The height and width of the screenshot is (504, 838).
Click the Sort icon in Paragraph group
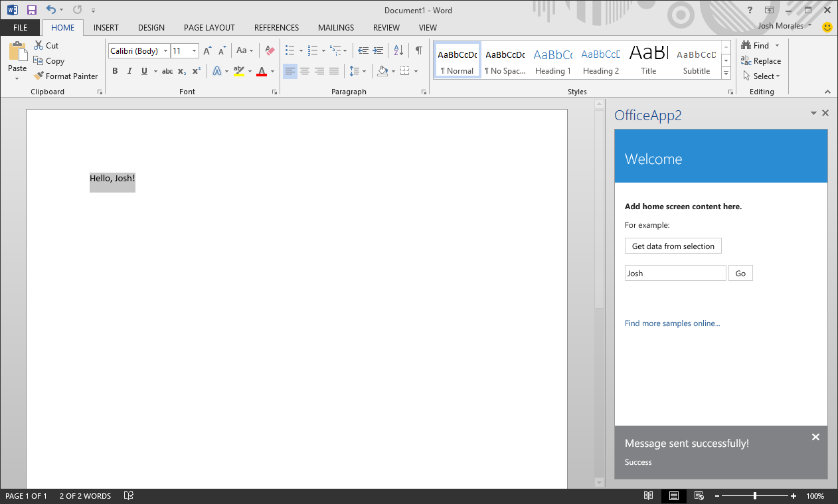[x=398, y=50]
